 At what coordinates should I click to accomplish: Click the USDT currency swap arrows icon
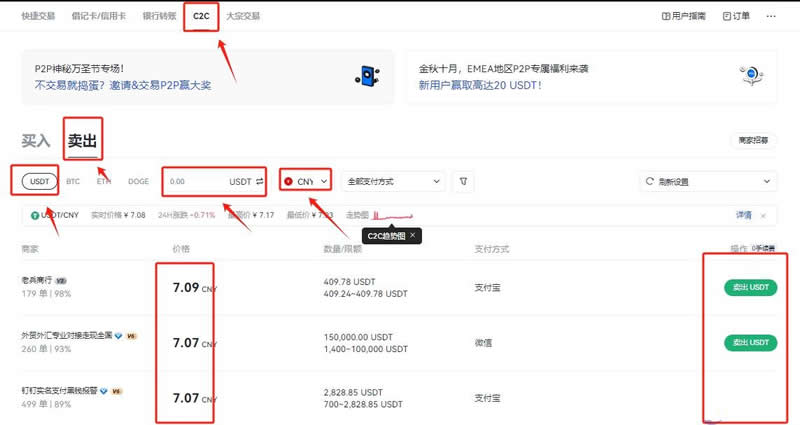point(260,181)
